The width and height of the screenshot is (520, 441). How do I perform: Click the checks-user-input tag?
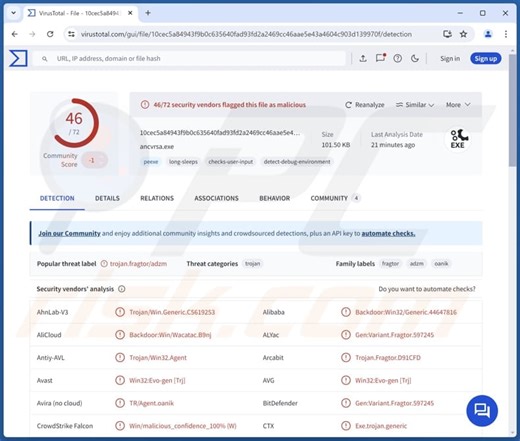(x=231, y=162)
